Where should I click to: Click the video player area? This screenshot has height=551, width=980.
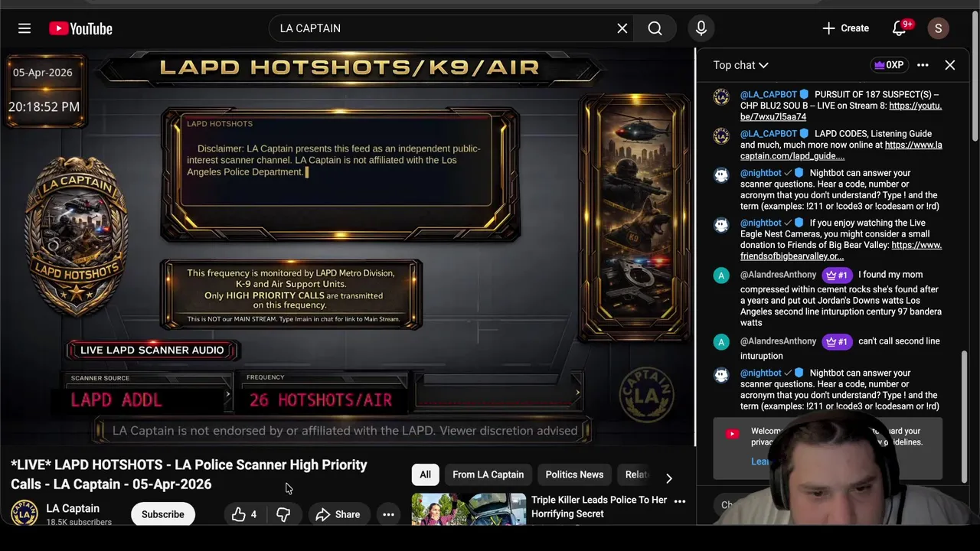(x=346, y=246)
